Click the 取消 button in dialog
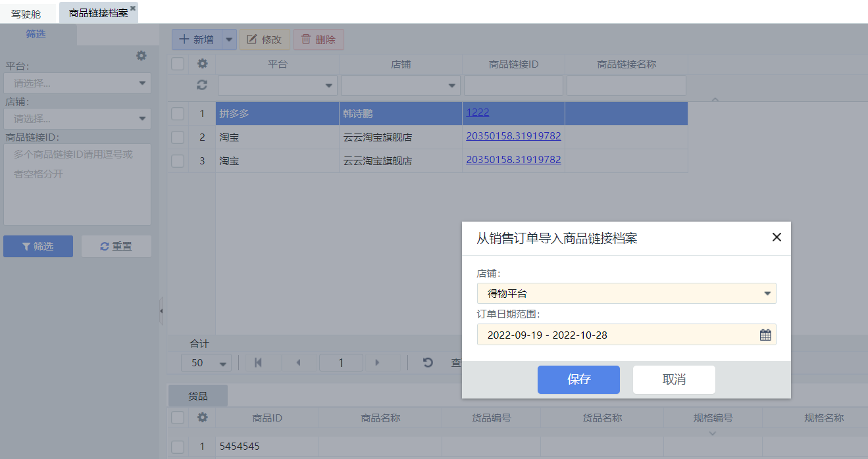The width and height of the screenshot is (868, 459). click(674, 379)
